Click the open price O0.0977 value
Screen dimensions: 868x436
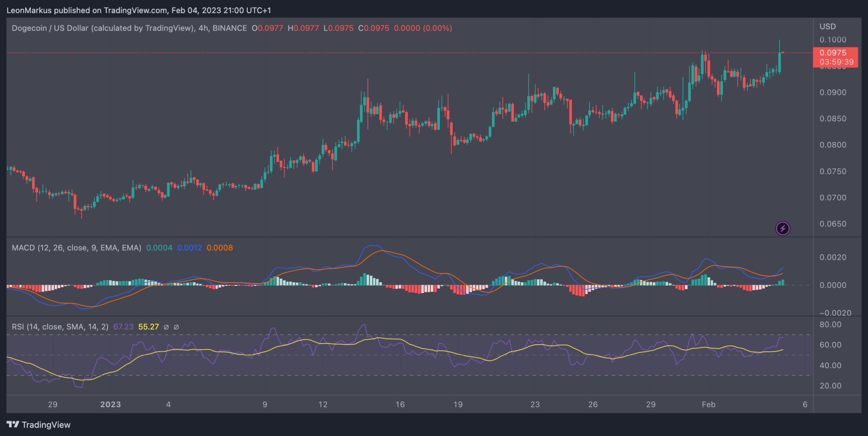click(x=267, y=28)
